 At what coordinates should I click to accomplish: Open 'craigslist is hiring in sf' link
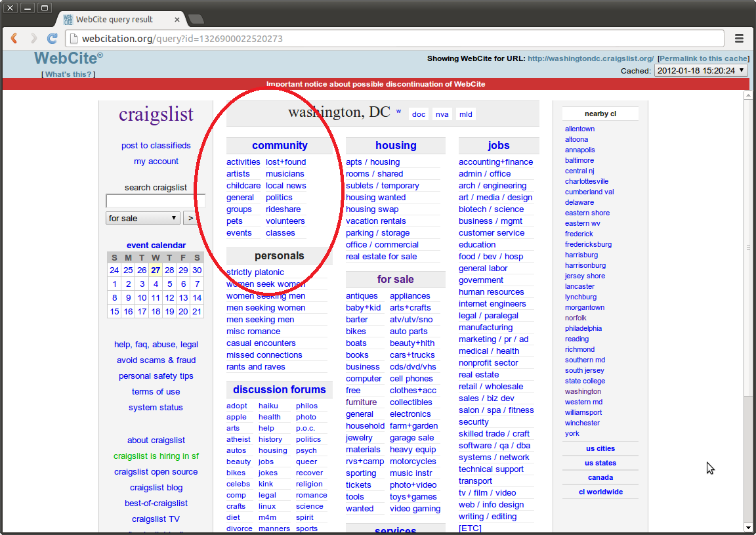click(156, 456)
